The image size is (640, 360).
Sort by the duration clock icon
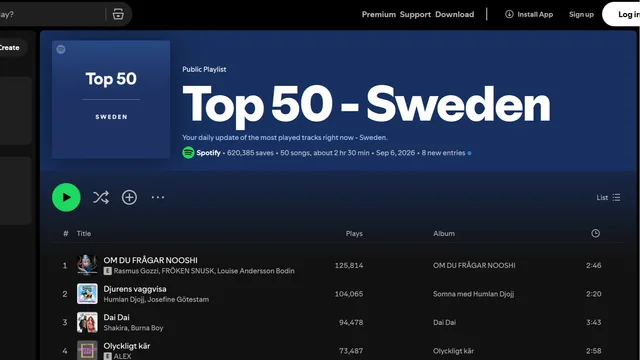click(596, 233)
